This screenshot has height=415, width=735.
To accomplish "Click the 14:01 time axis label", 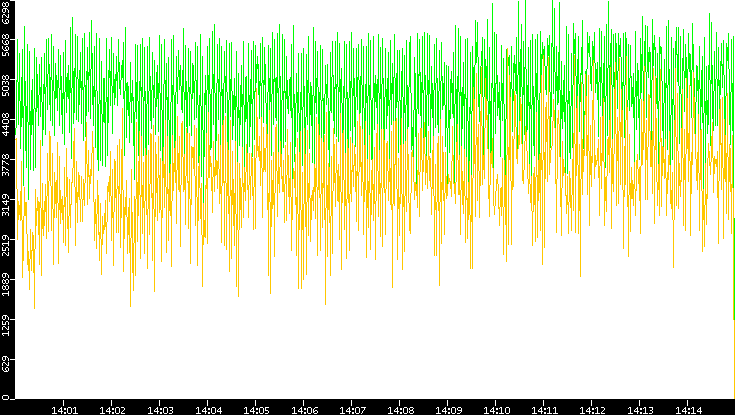I will pyautogui.click(x=64, y=410).
